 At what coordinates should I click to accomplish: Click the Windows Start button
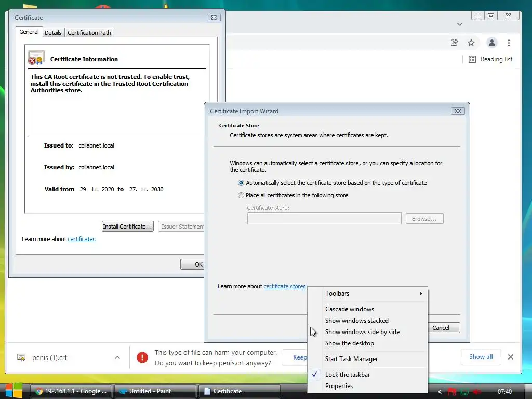click(14, 391)
